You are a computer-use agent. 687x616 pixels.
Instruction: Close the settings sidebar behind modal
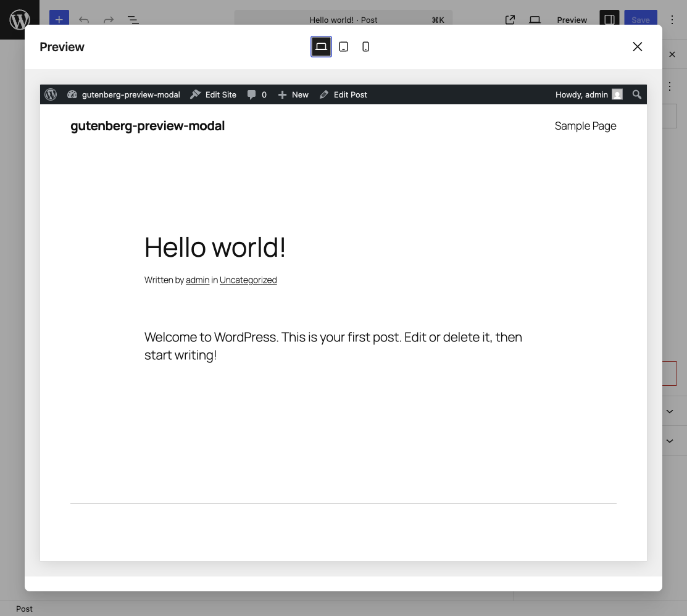[x=672, y=54]
